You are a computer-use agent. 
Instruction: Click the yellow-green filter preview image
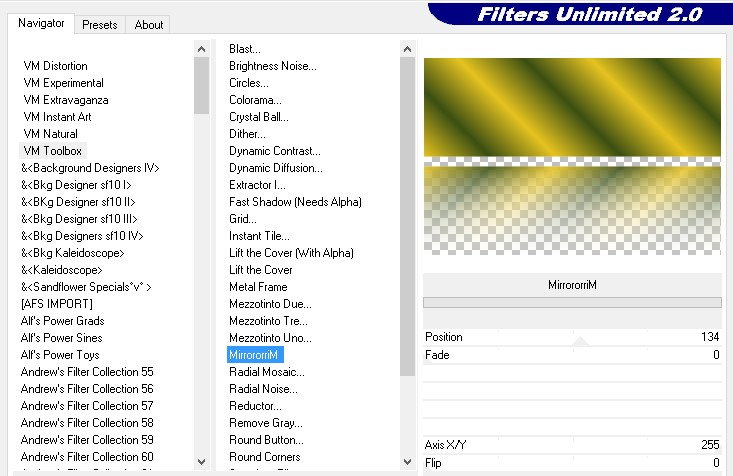coord(572,108)
